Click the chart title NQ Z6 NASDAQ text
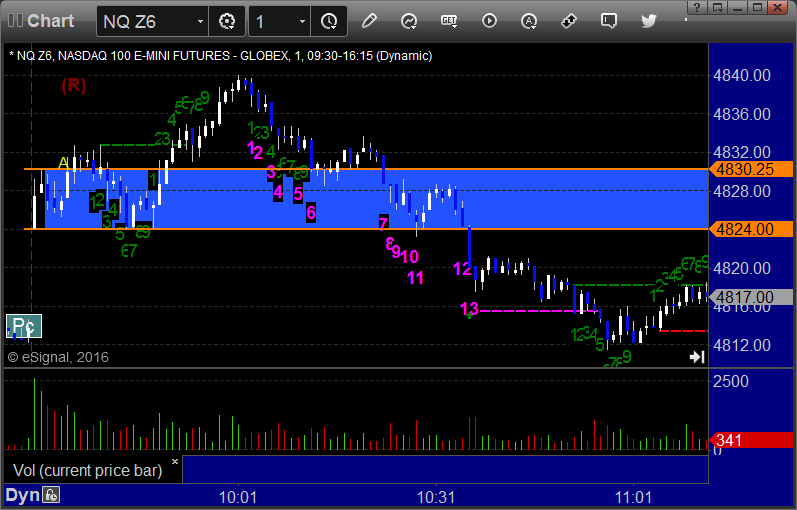797x510 pixels. coord(221,56)
